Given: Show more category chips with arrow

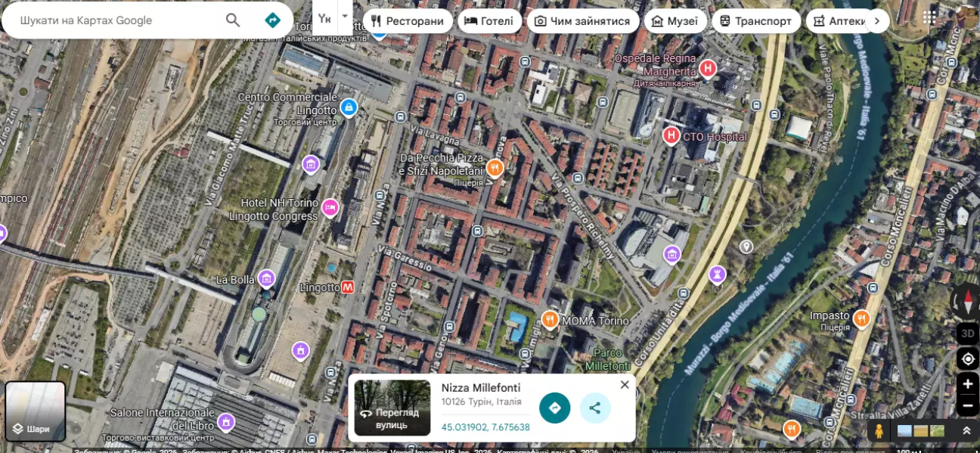Looking at the screenshot, I should 876,21.
